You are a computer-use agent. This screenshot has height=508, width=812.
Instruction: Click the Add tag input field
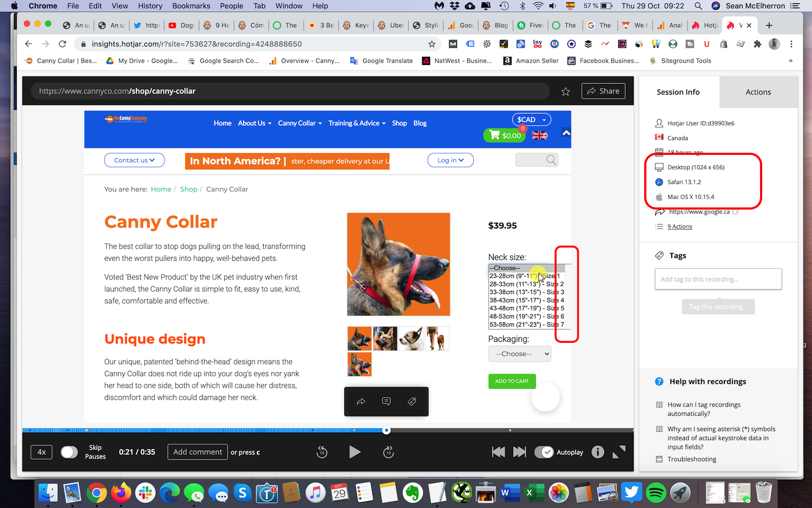point(718,279)
